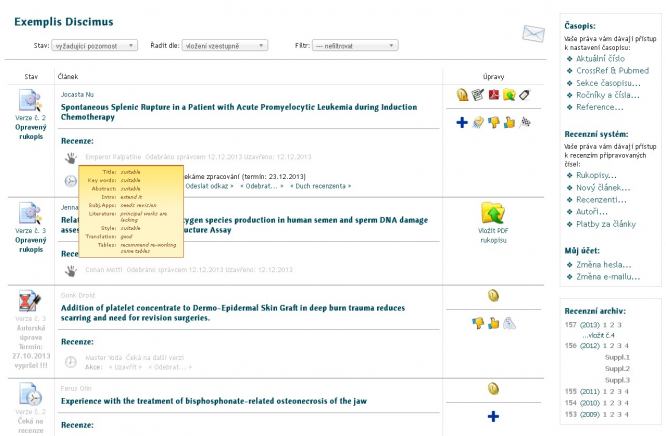Click thumbs-down icon in the Splenic Rupture row
This screenshot has height=436, width=666.
[494, 122]
